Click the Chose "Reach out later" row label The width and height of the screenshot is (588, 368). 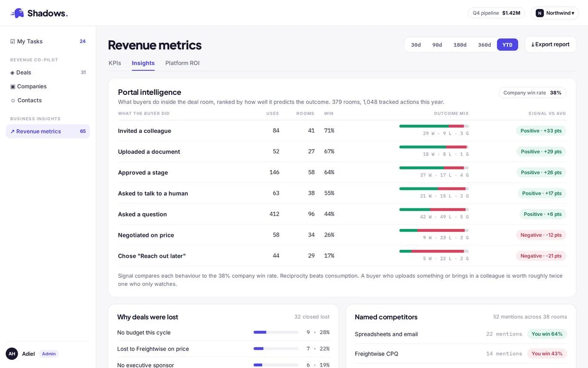(x=152, y=256)
